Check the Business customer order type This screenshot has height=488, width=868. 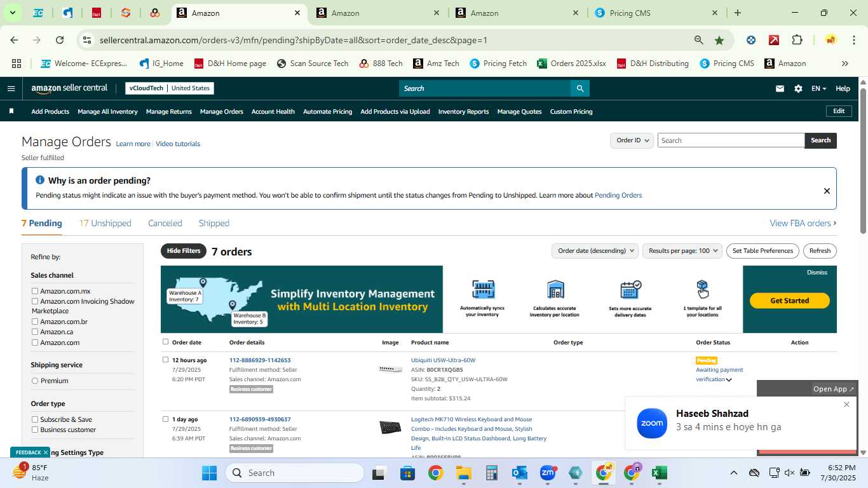(35, 430)
